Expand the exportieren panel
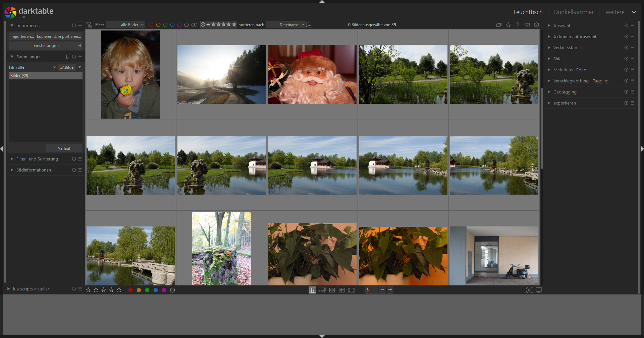The height and width of the screenshot is (338, 644). click(x=565, y=103)
